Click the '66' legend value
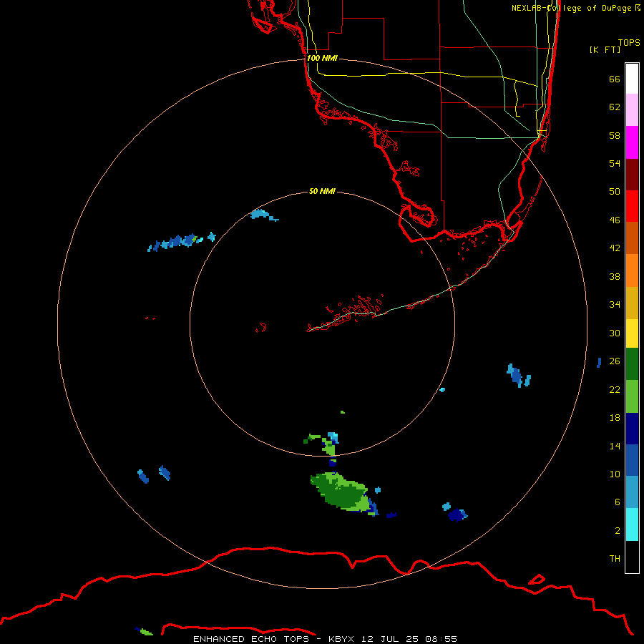Screen dimensions: 644x644 coord(615,79)
